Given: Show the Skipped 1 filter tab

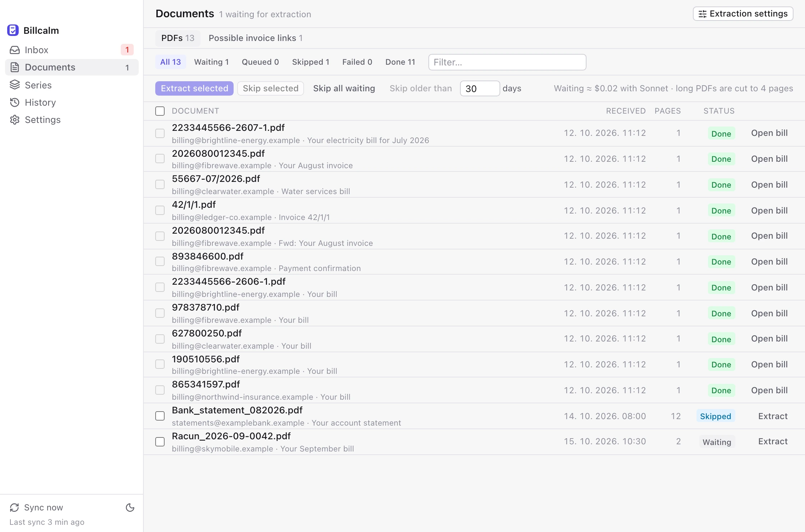Looking at the screenshot, I should point(310,62).
